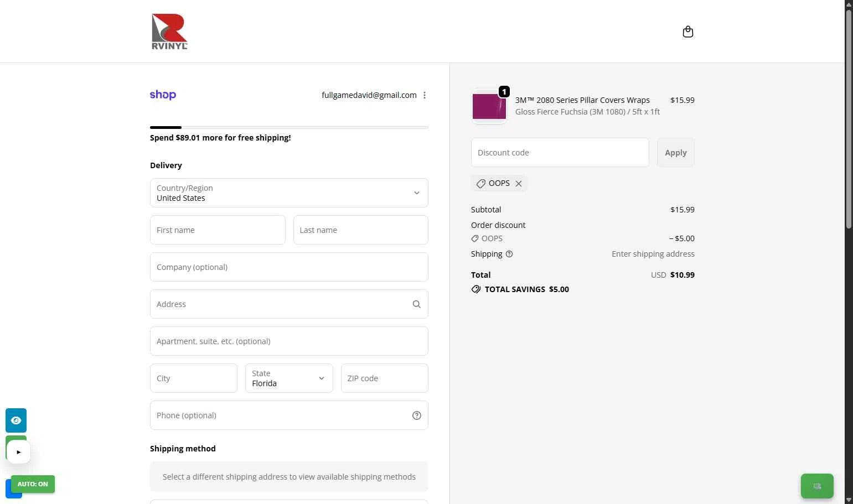Image resolution: width=853 pixels, height=504 pixels.
Task: Open the shipping info help icon
Action: tap(509, 254)
